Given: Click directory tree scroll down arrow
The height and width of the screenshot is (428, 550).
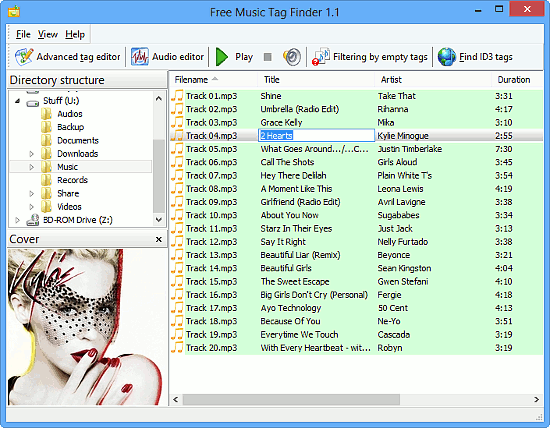Looking at the screenshot, I should (159, 220).
